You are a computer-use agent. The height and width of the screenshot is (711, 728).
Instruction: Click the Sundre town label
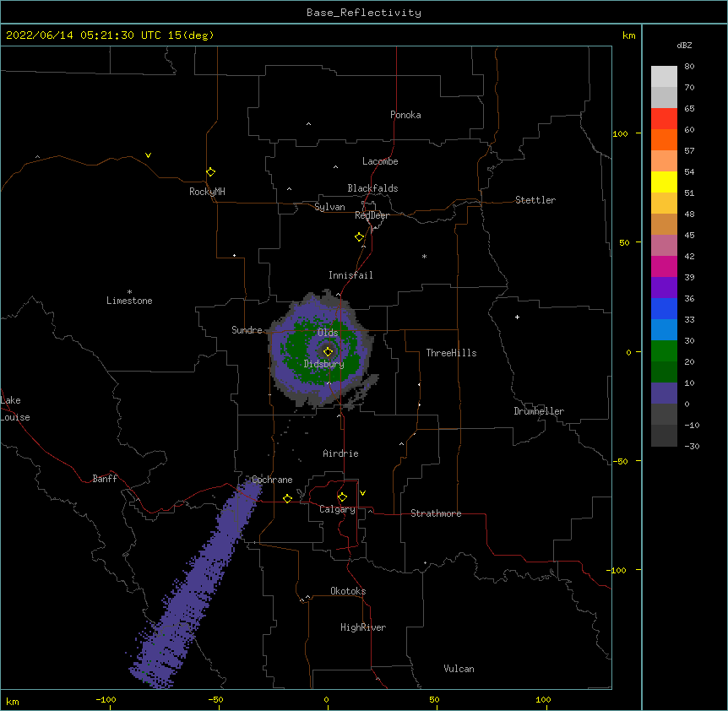(247, 330)
